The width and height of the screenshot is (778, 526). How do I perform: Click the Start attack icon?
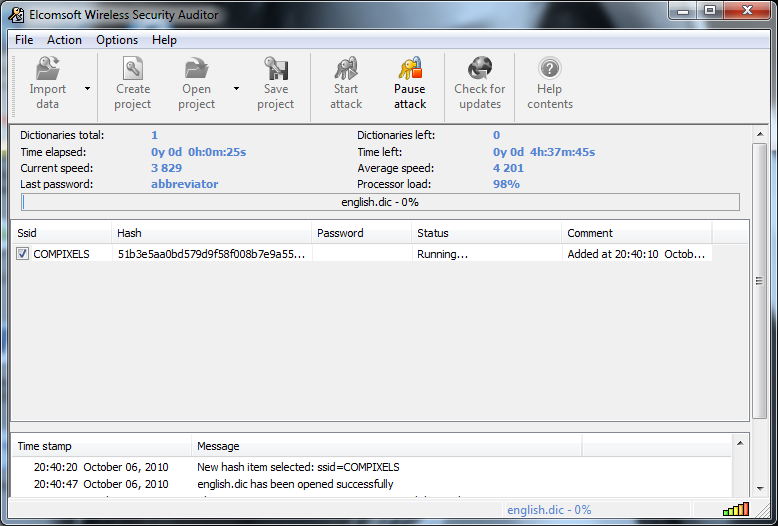coord(346,68)
